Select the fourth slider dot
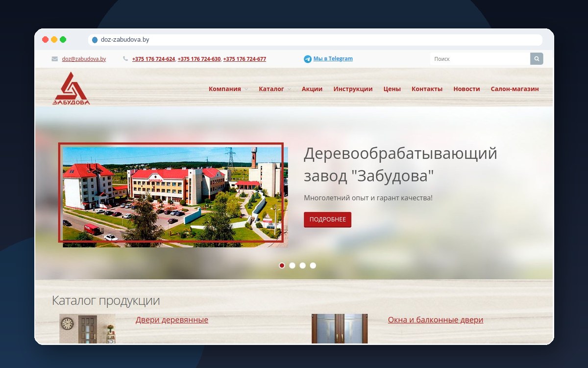Viewport: 588px width, 368px height. pos(313,265)
